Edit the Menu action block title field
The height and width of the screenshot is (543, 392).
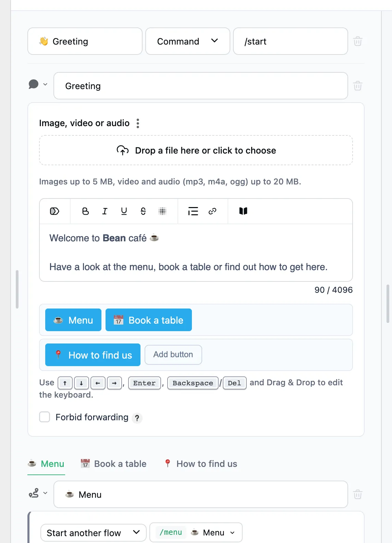pos(201,494)
